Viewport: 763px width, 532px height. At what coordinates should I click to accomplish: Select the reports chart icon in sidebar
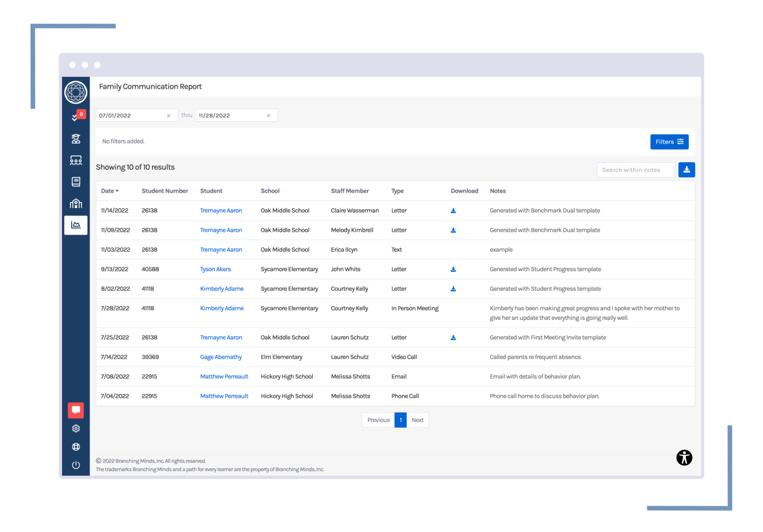click(x=76, y=225)
